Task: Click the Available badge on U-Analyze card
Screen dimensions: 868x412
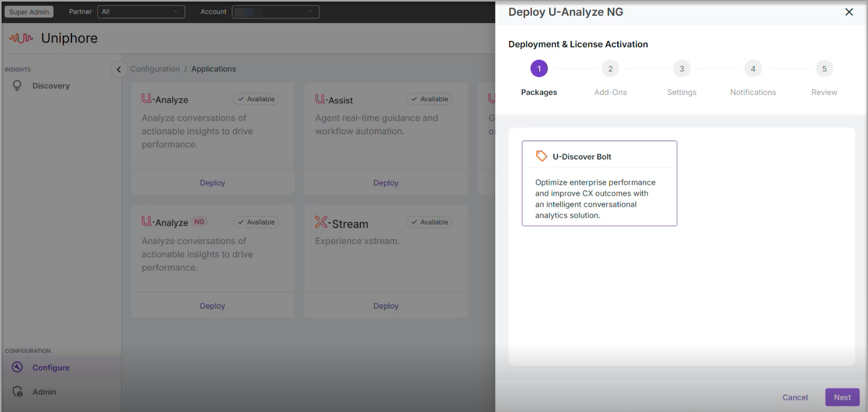Action: click(256, 99)
